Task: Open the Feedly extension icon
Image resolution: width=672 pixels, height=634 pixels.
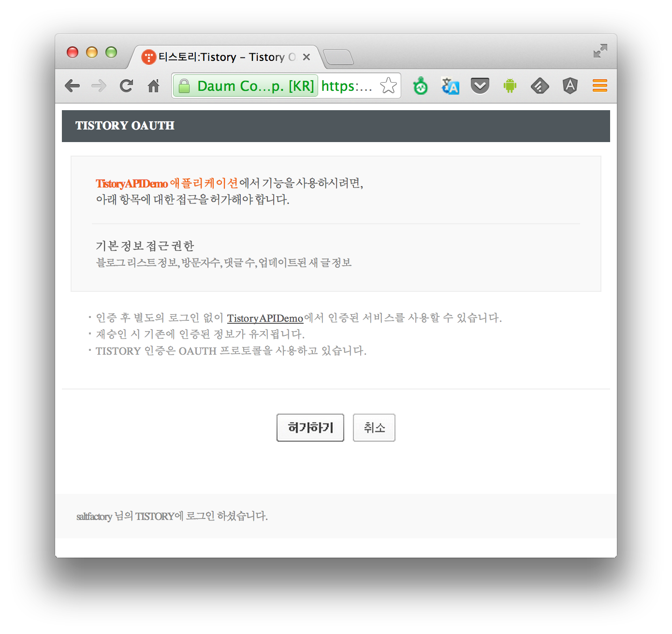Action: click(540, 86)
